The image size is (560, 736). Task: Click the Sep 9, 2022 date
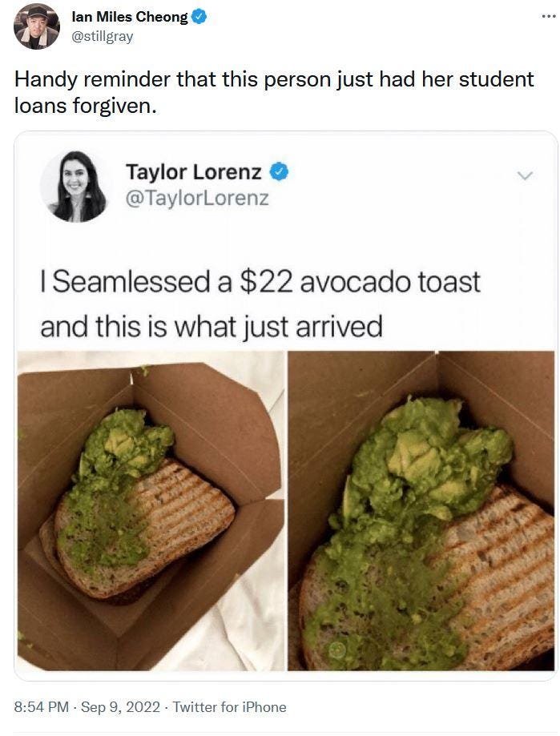coord(121,707)
